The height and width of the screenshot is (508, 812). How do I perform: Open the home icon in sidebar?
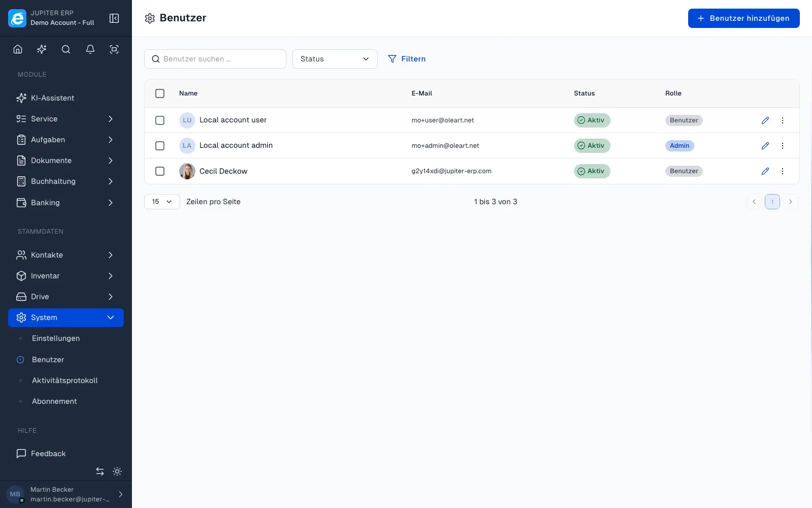[18, 49]
